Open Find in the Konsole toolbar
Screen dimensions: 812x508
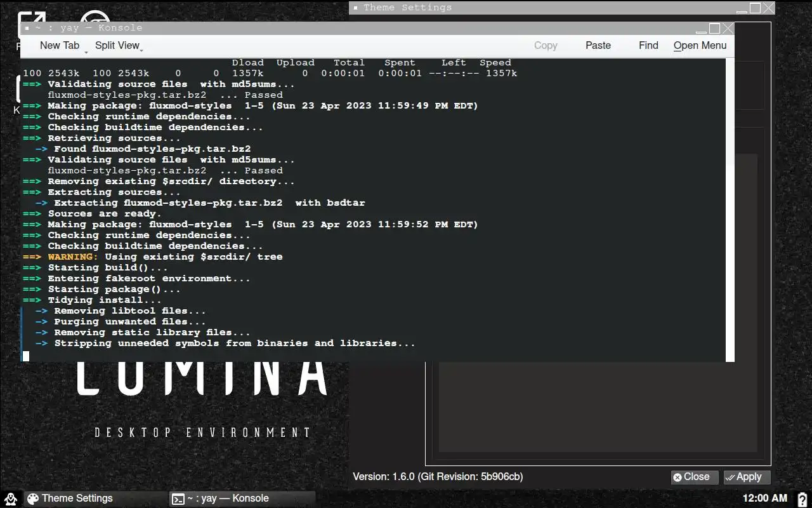[x=648, y=46]
